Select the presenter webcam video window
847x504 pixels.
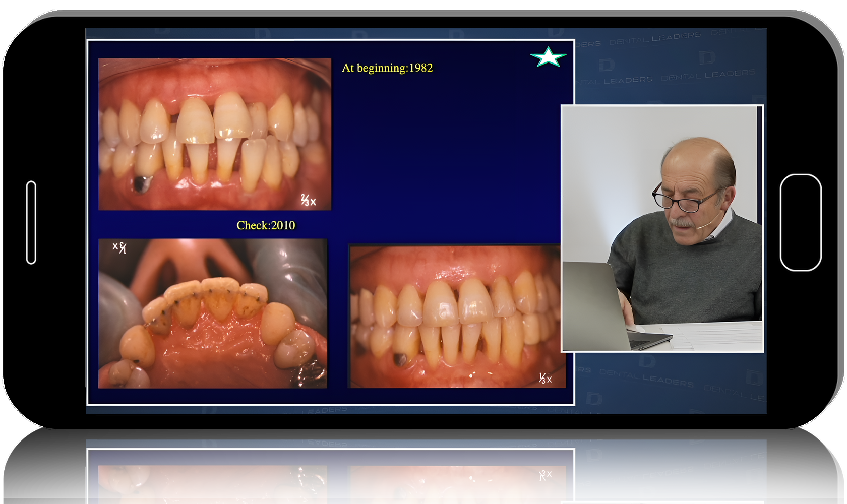coord(662,228)
